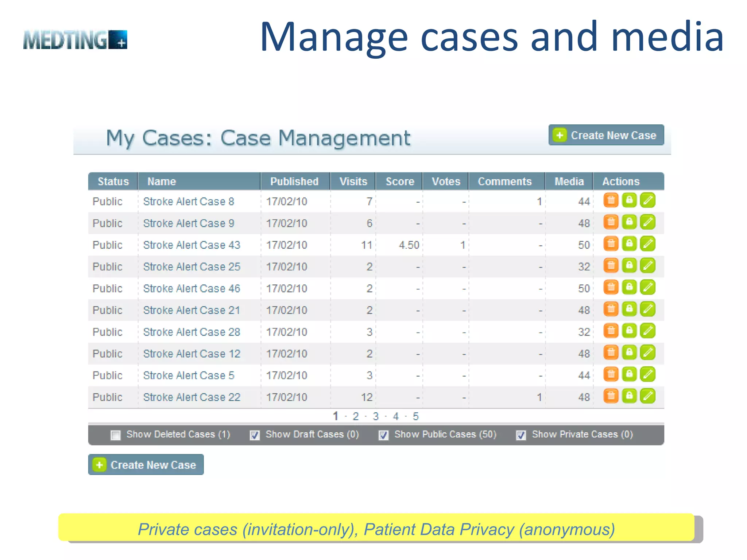Click lock icon for Stroke Alert Case 25
Viewport: 747px width, 560px height.
pos(629,265)
